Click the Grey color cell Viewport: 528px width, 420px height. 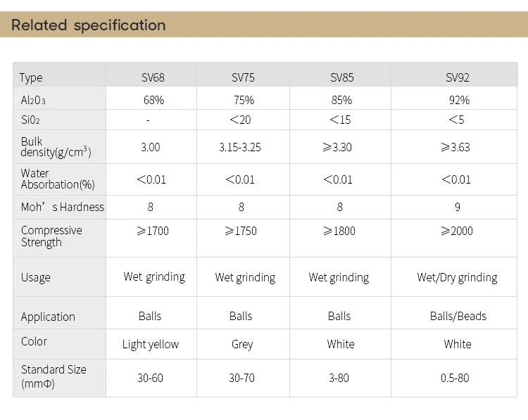(241, 344)
